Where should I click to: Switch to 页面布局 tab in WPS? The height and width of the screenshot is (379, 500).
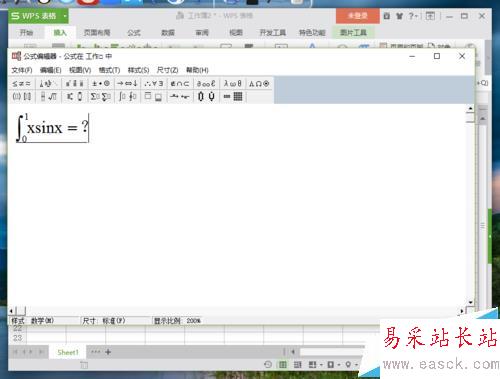pyautogui.click(x=97, y=33)
